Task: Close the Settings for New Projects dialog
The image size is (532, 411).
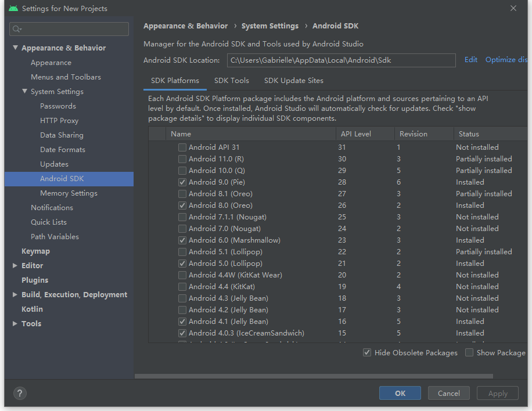Action: pos(513,9)
